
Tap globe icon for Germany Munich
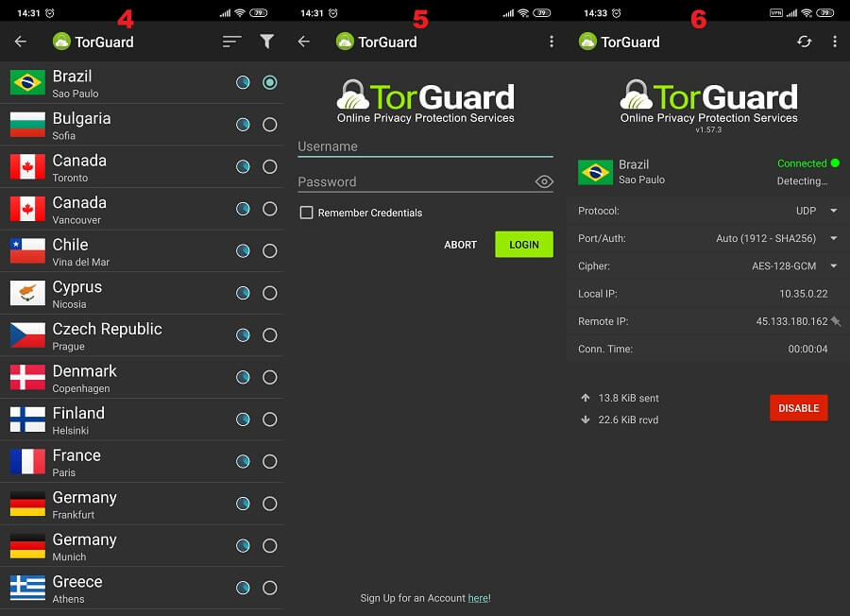[243, 545]
